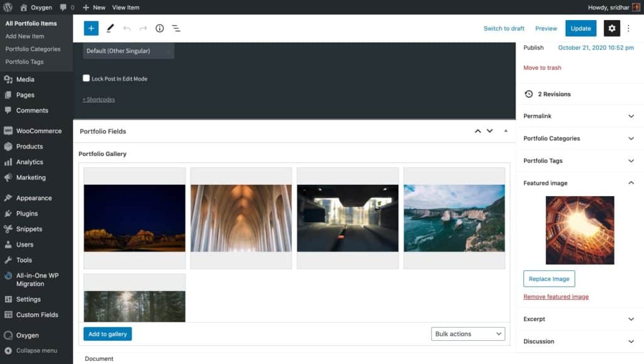
Task: Open View Item in admin bar
Action: pos(126,8)
